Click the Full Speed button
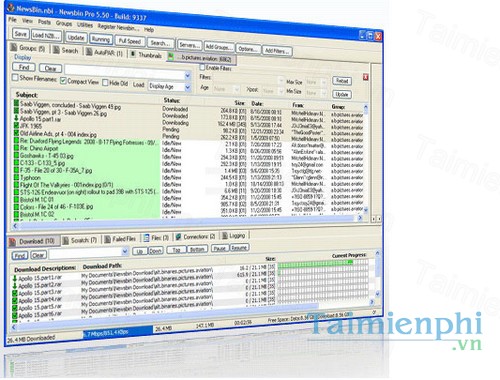Viewport: 500px width, 380px height. 130,41
